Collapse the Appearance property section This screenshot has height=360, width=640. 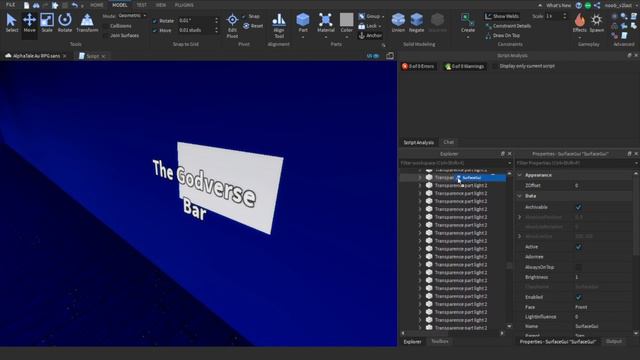520,175
